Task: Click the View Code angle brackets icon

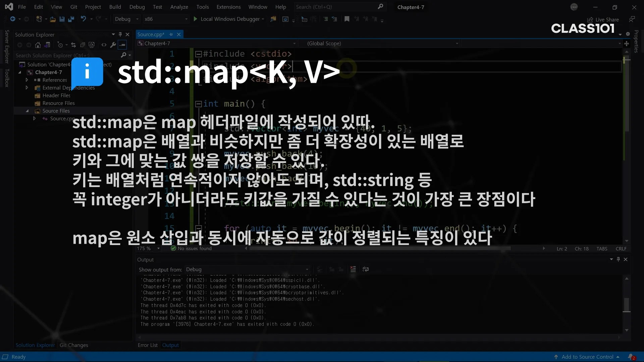Action: [104, 45]
